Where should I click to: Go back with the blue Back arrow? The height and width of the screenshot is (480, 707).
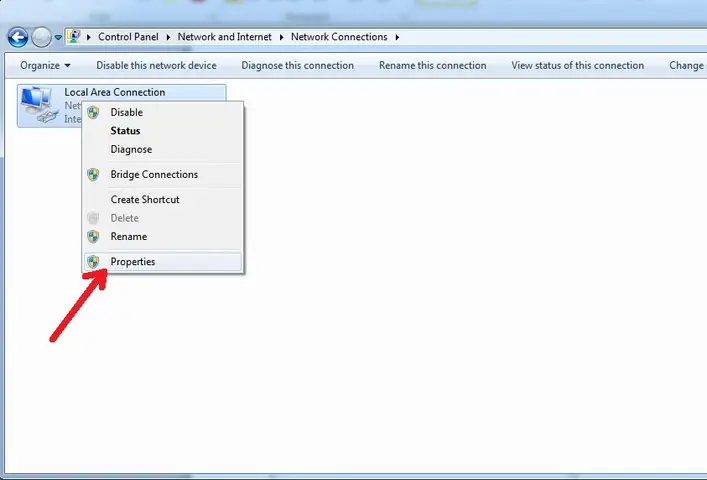[x=18, y=37]
